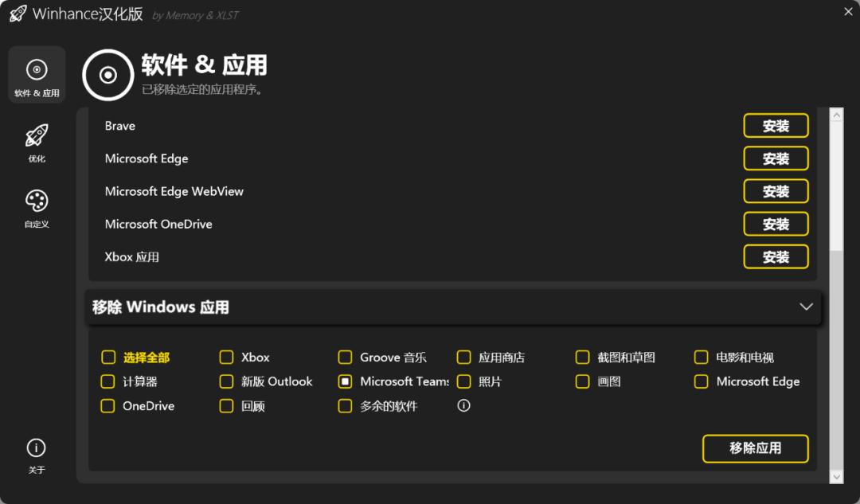Click the 移除应用 button
The image size is (860, 504).
755,448
